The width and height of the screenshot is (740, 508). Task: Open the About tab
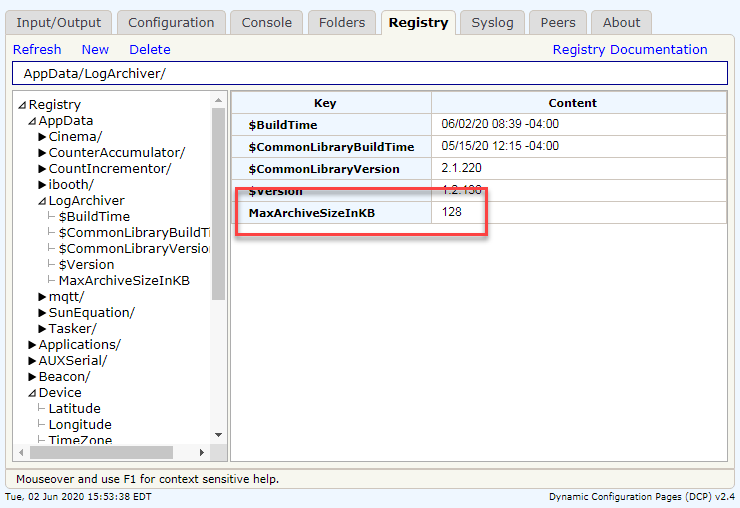tap(621, 23)
